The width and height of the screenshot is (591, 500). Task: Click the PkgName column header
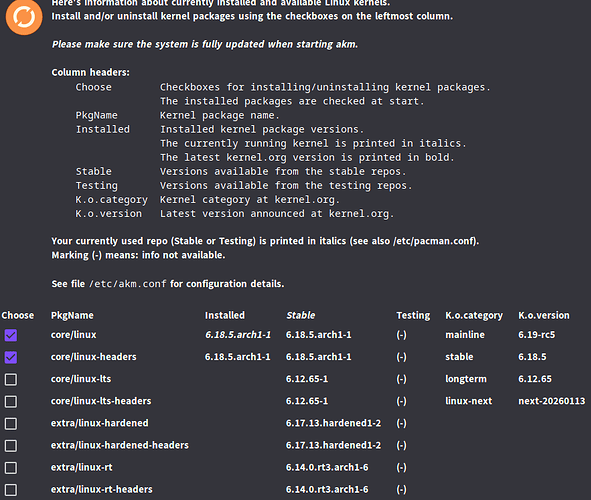point(72,315)
